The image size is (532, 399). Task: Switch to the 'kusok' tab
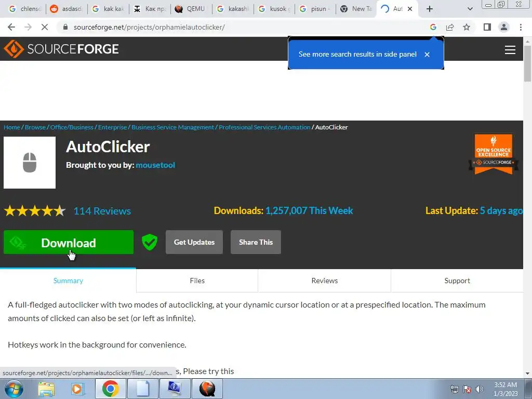(275, 9)
